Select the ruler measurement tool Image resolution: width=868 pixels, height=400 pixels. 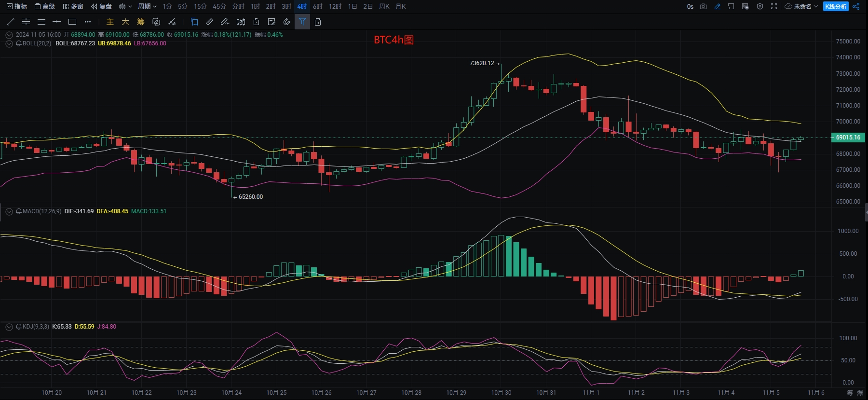(x=209, y=22)
